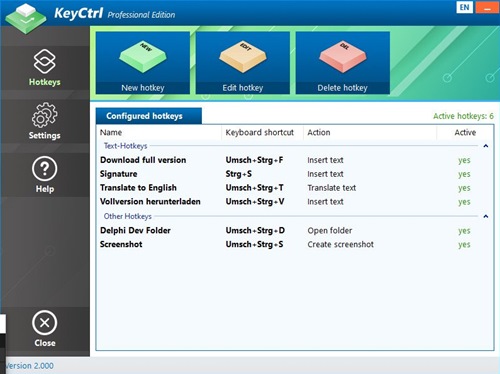Click the Umsch+Strg+S shortcut cell

(254, 244)
